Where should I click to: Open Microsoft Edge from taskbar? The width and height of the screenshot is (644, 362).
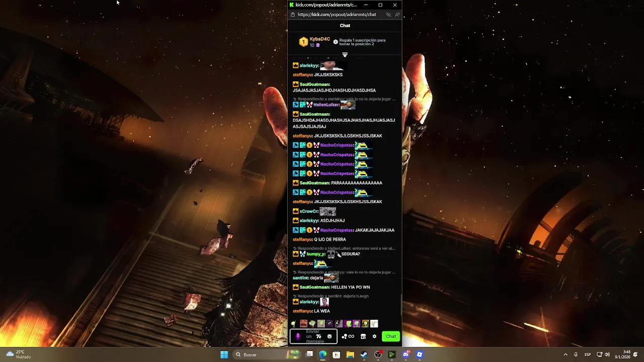click(x=323, y=354)
